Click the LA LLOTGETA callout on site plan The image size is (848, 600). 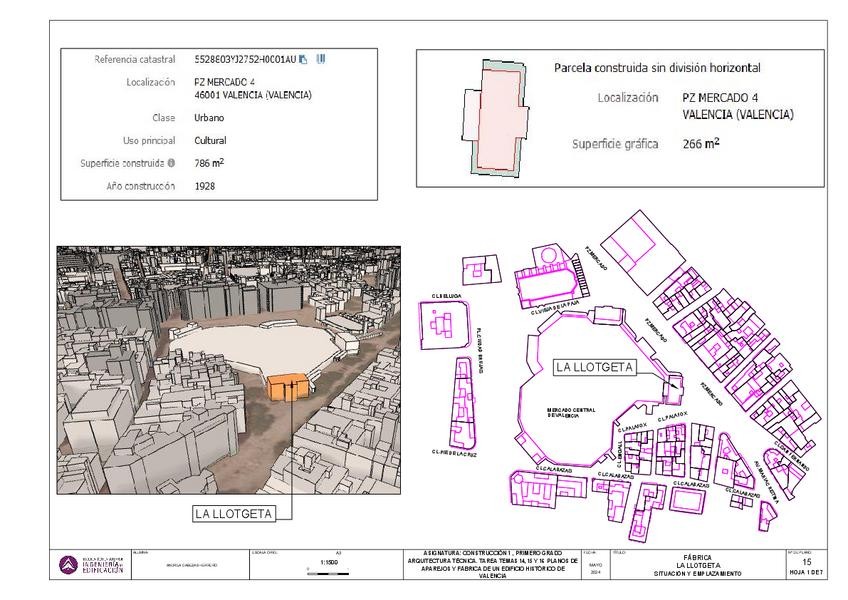point(594,367)
